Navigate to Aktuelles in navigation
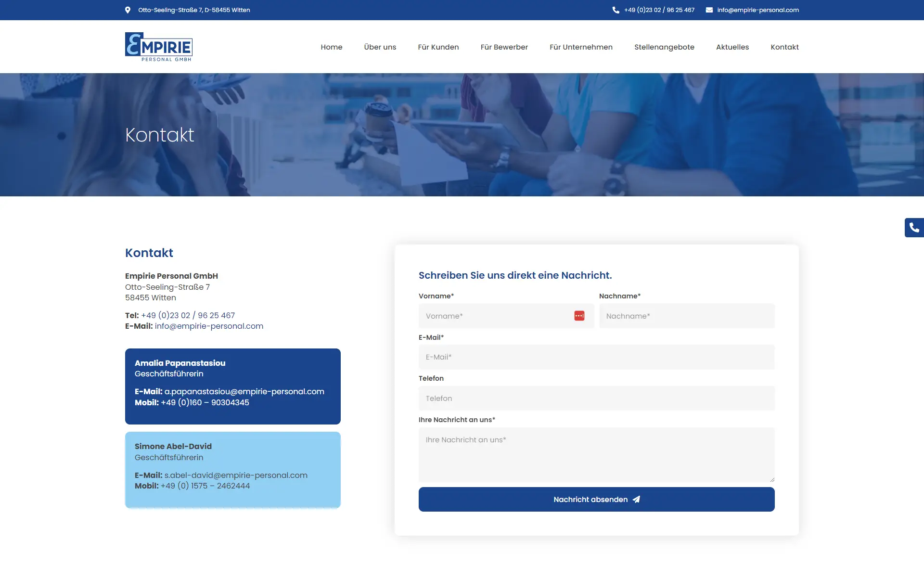Screen dimensions: 924x579 click(732, 47)
